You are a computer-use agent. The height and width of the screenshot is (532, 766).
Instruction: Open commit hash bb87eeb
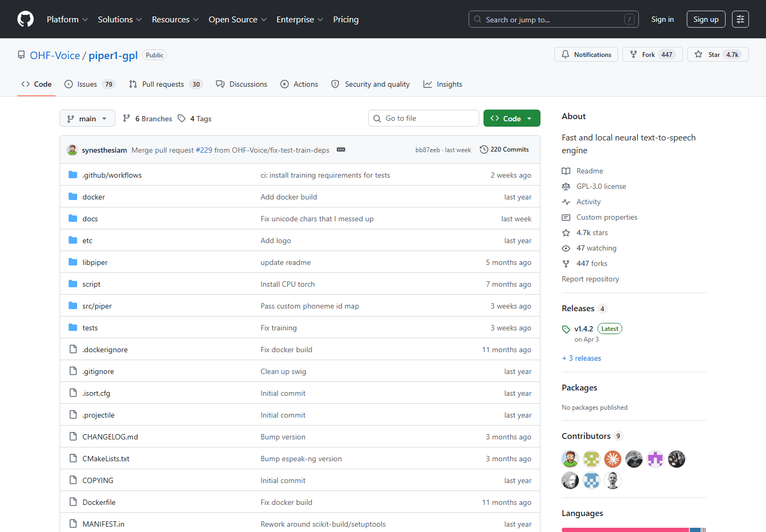pos(428,150)
